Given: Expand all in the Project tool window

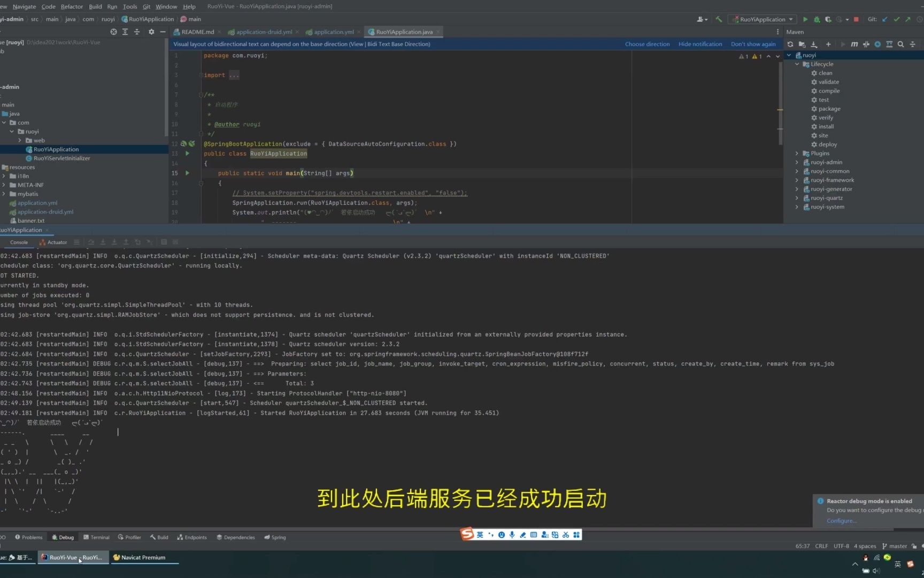Looking at the screenshot, I should coord(125,32).
